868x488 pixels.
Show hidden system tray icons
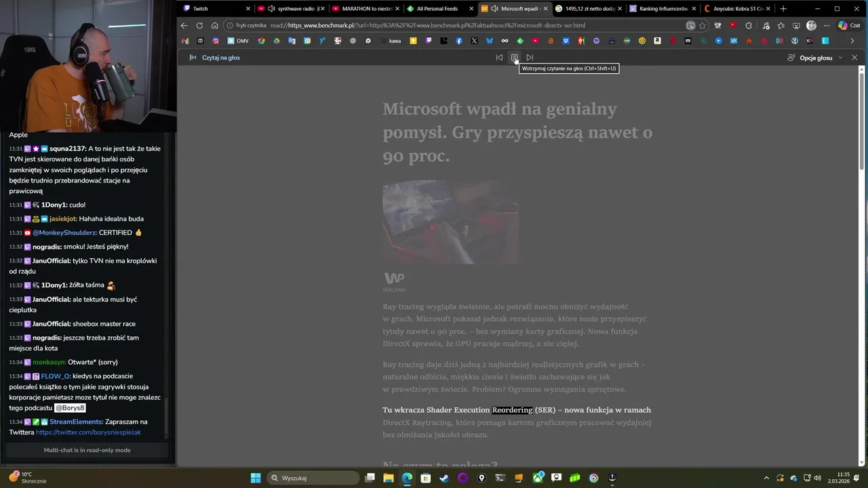pyautogui.click(x=766, y=478)
